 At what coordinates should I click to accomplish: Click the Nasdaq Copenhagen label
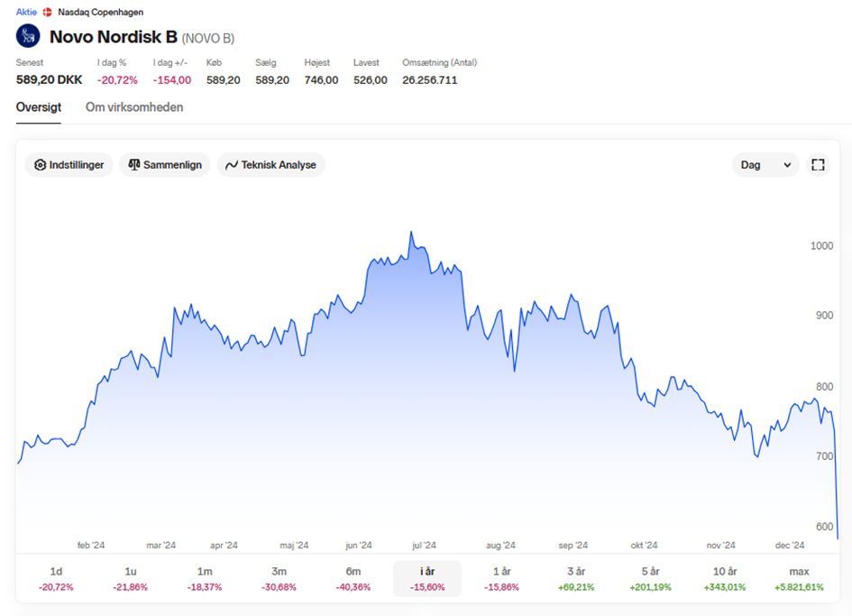100,12
